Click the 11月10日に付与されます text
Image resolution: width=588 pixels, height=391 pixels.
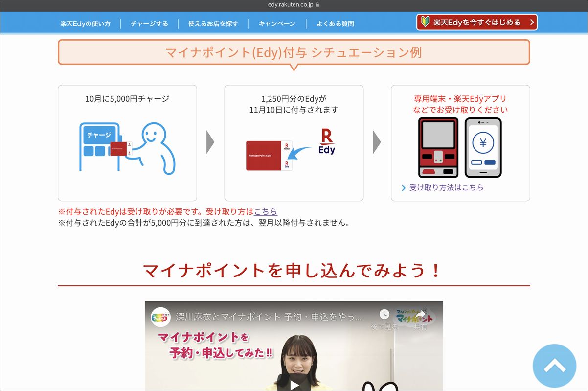pos(294,110)
